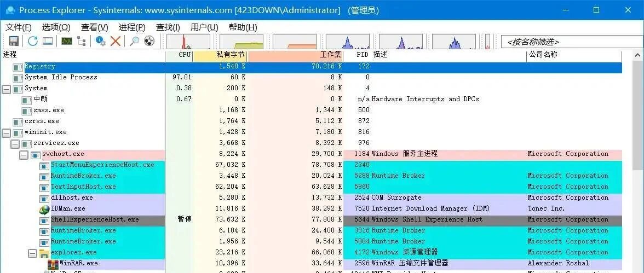The image size is (644, 273).
Task: Click the 暂停 status in ShellExperienceHost row
Action: (x=185, y=219)
